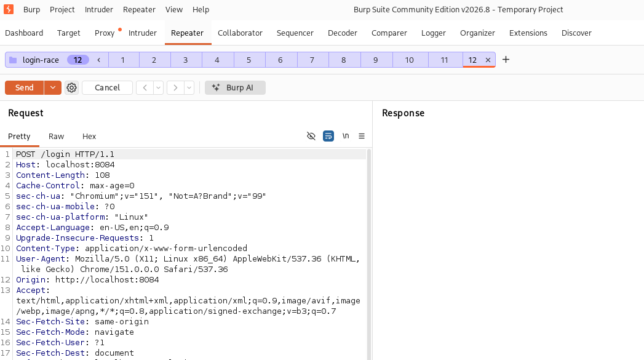Click the Burp Suite lightning logo icon
644x360 pixels.
pos(8,9)
